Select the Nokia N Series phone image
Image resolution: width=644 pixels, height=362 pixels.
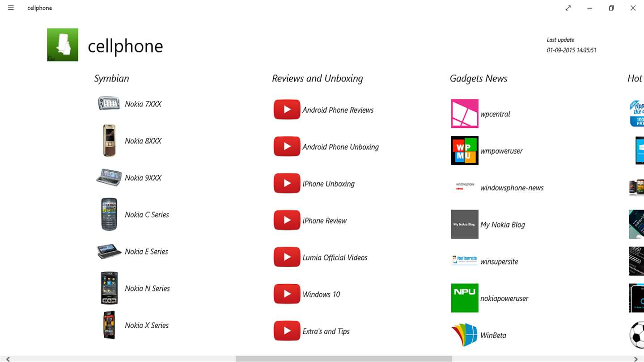click(109, 288)
